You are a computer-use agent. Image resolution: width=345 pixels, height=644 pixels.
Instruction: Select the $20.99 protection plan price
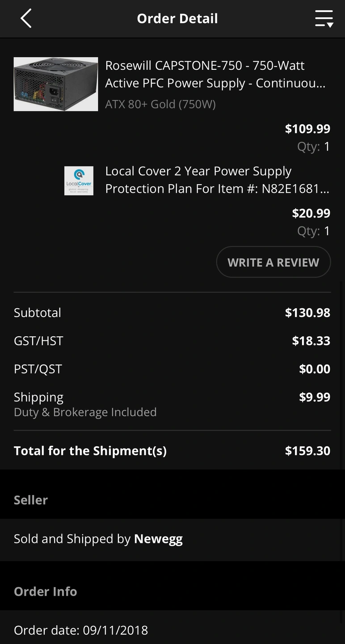click(x=311, y=213)
